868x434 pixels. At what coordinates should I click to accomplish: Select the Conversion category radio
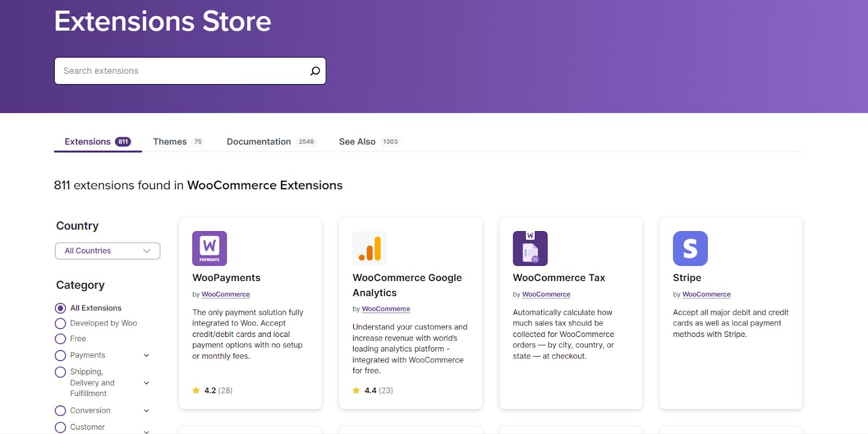pyautogui.click(x=60, y=411)
